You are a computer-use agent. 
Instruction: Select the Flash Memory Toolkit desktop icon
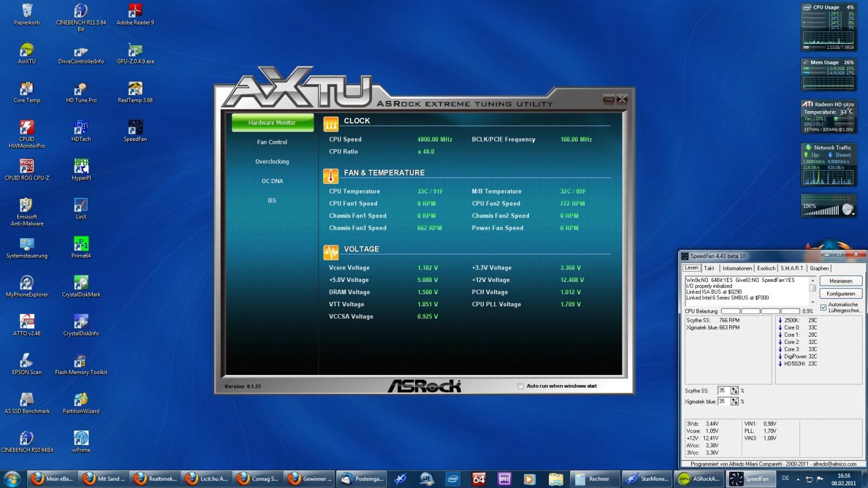pyautogui.click(x=81, y=365)
